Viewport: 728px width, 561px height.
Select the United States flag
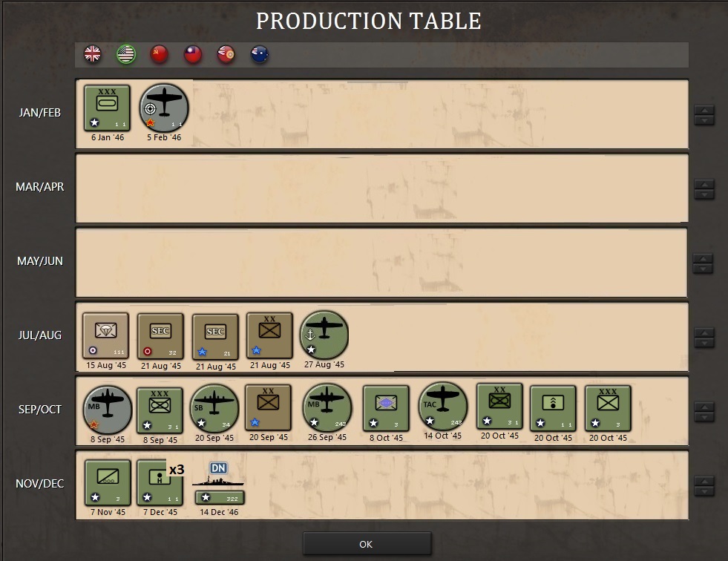(126, 54)
